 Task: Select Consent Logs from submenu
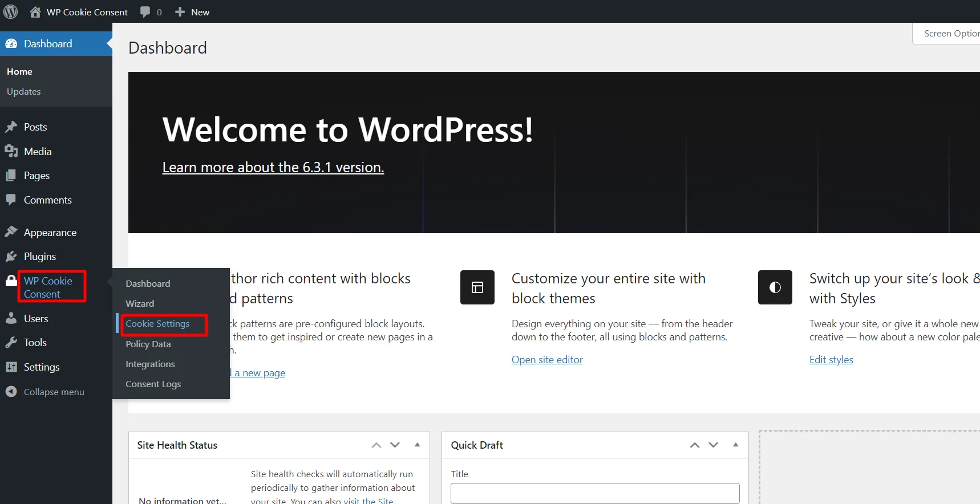[153, 384]
